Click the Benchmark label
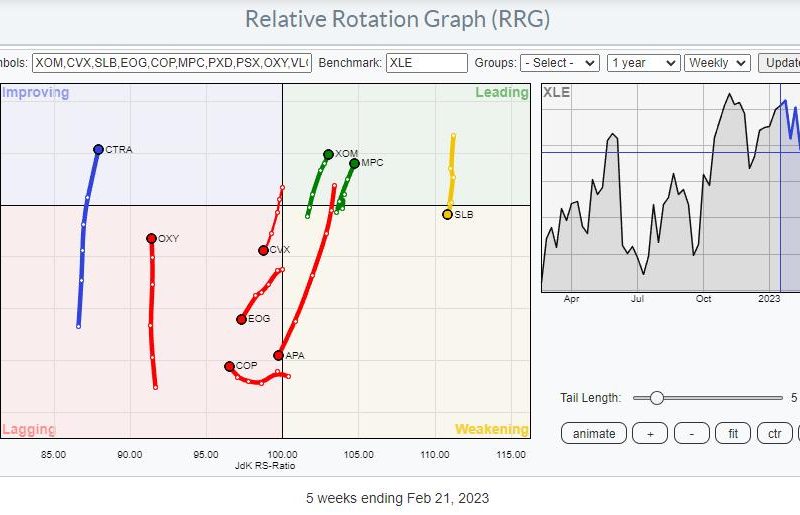 (350, 63)
